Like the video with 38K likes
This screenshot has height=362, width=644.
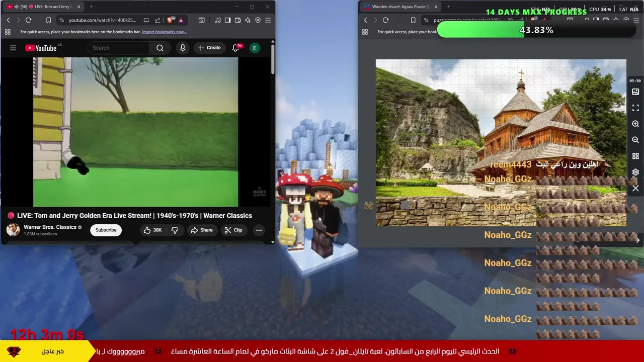(x=152, y=230)
